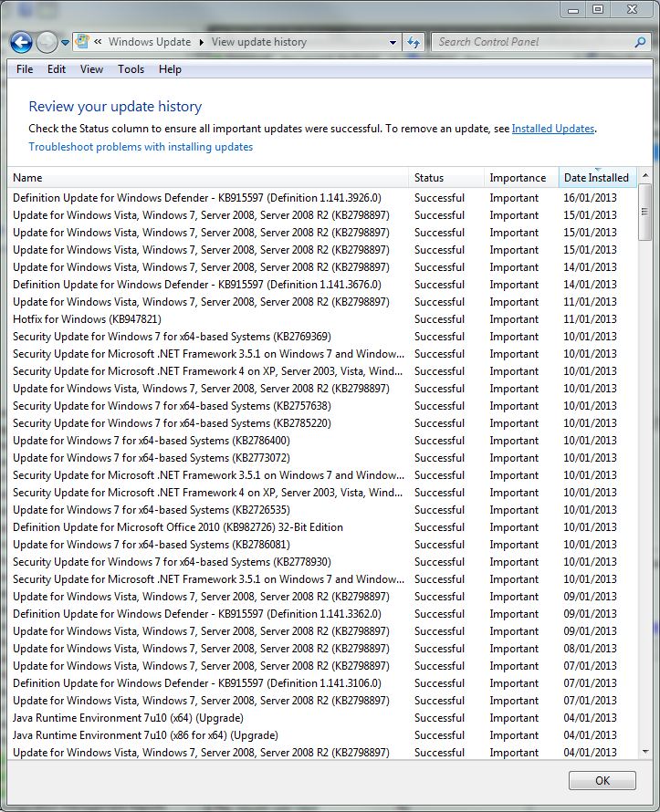This screenshot has width=660, height=812.
Task: Click the greyed Forward arrow button
Action: coord(47,43)
